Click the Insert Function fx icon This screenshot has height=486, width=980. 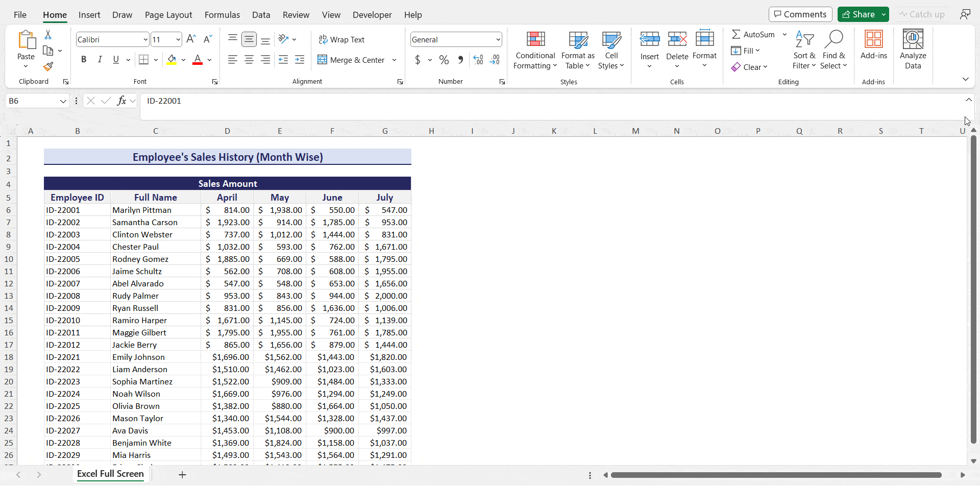121,101
